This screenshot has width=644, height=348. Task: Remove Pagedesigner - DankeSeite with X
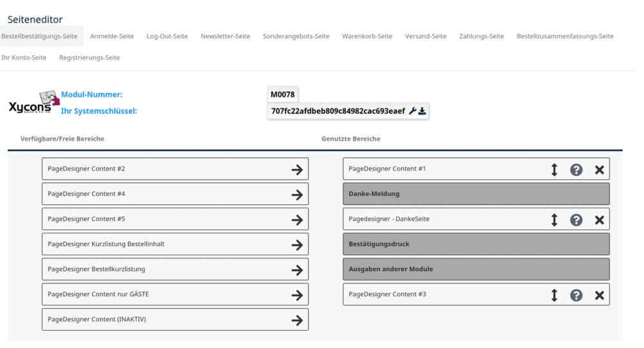click(x=599, y=220)
